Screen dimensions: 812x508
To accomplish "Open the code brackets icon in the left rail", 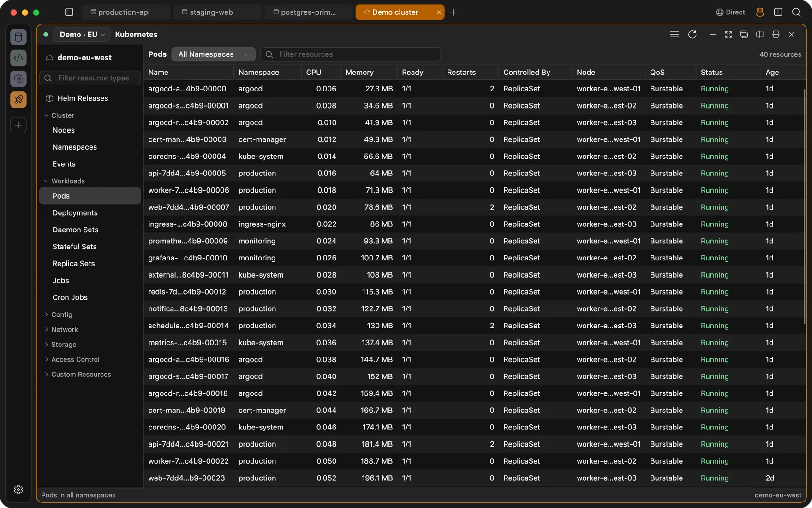I will [x=18, y=58].
